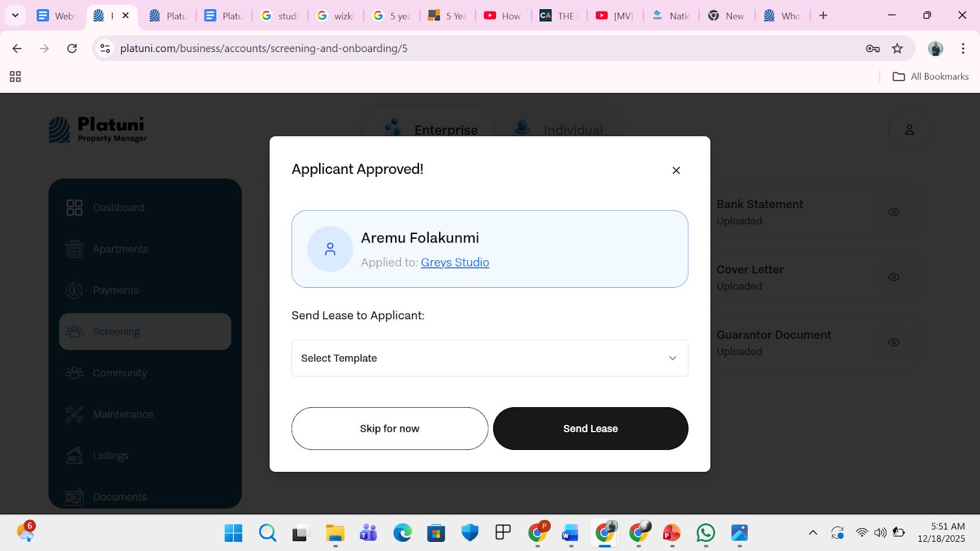
Task: Open Maintenance in the sidebar
Action: pos(145,414)
